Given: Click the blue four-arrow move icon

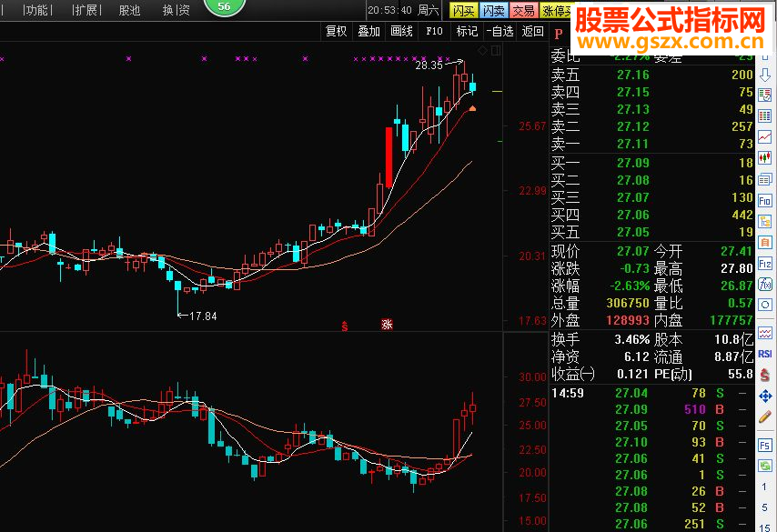Looking at the screenshot, I should [x=765, y=396].
